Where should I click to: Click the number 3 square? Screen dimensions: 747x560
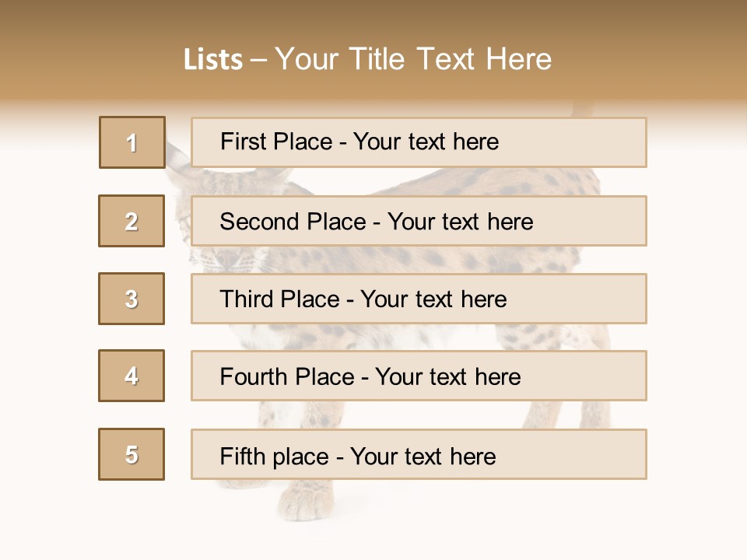click(x=132, y=299)
